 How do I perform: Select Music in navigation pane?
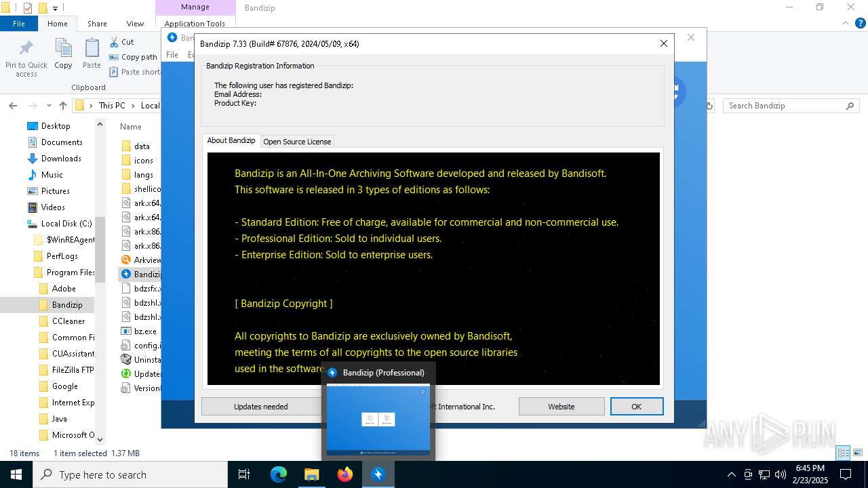[52, 175]
